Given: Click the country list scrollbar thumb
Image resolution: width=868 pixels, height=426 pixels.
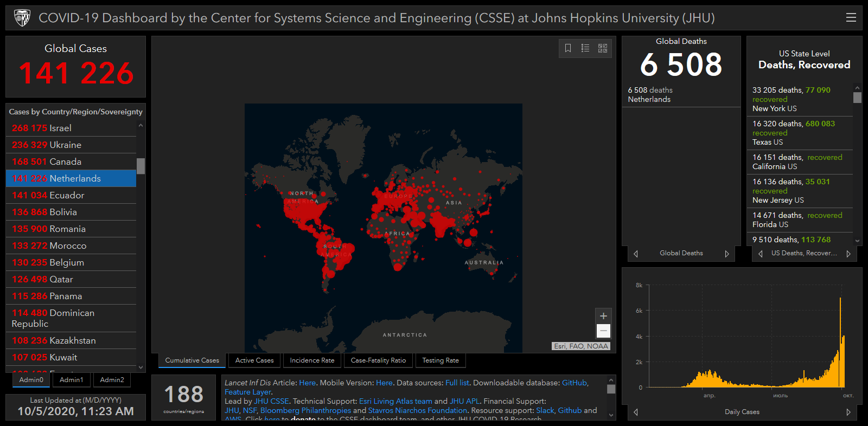Looking at the screenshot, I should click(141, 166).
